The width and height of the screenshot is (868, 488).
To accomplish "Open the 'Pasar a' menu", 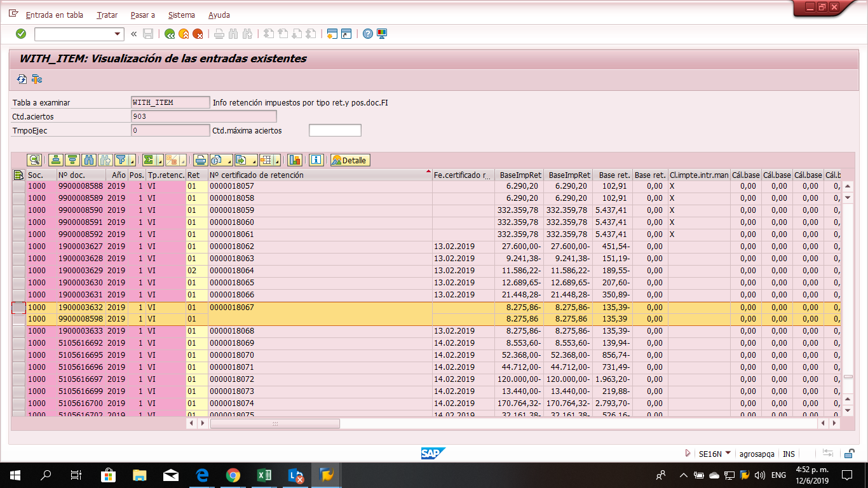I will click(142, 15).
